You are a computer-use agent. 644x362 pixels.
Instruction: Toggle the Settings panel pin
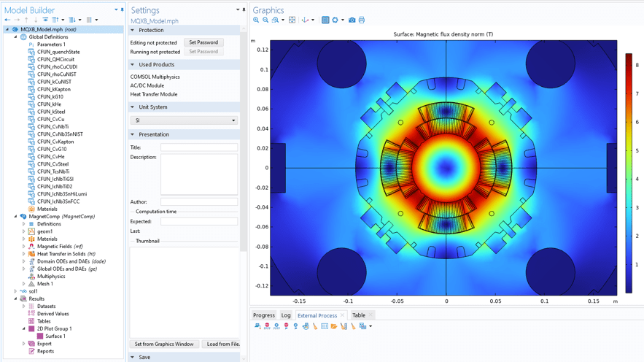[x=244, y=10]
